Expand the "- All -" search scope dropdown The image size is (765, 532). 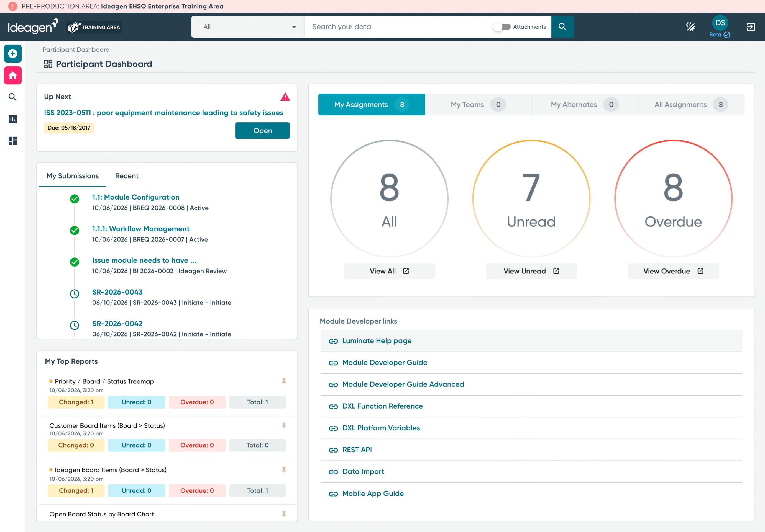click(x=248, y=27)
